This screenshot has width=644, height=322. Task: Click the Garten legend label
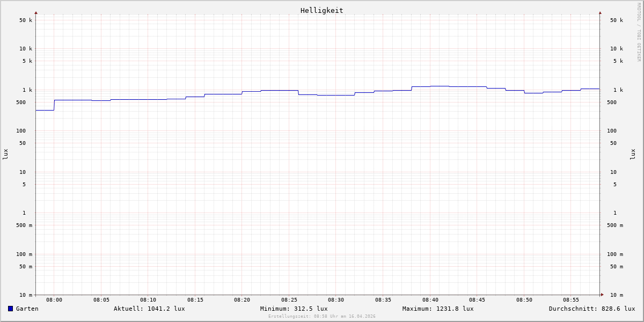coord(27,309)
